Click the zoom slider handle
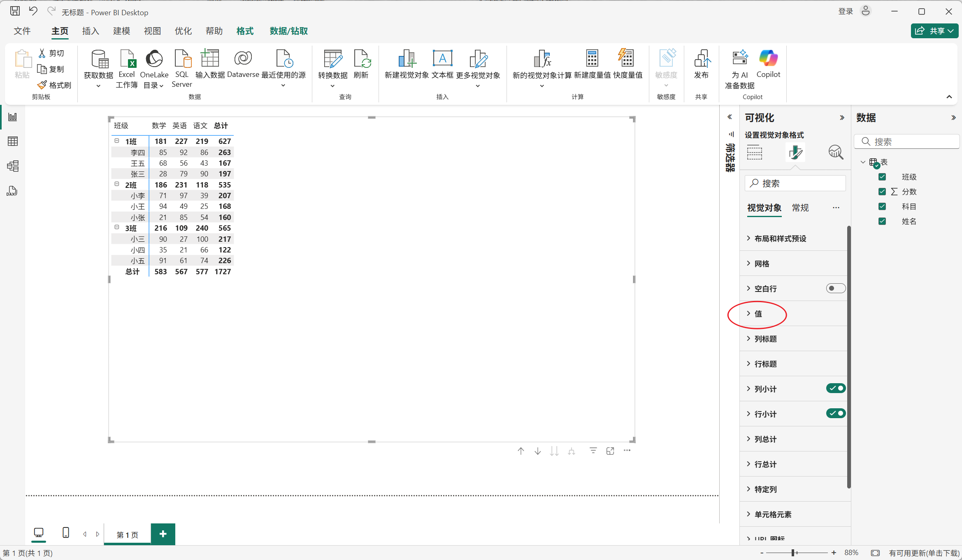The width and height of the screenshot is (962, 560). (792, 553)
